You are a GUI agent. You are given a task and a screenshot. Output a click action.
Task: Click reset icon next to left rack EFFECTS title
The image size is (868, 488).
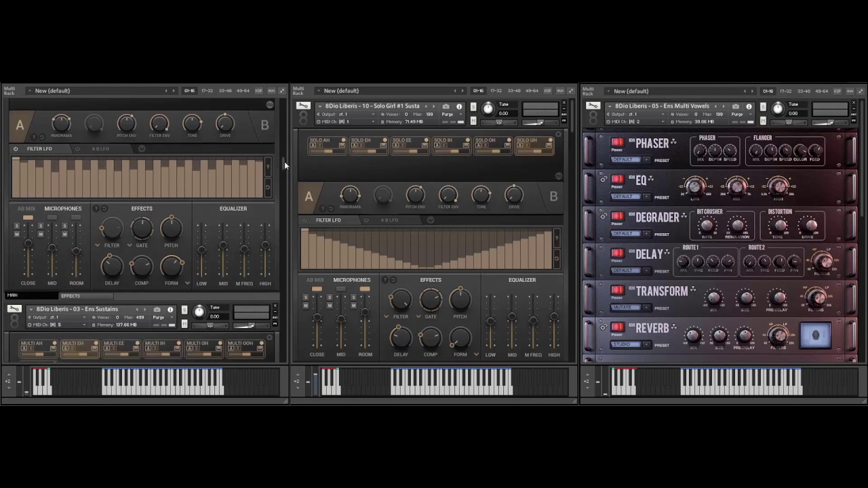point(104,209)
